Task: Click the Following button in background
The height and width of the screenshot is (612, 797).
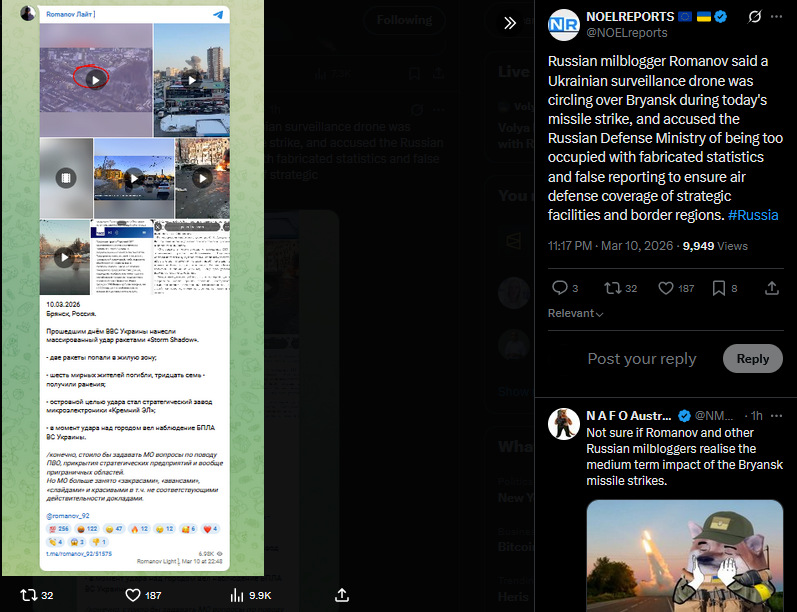Action: point(404,20)
